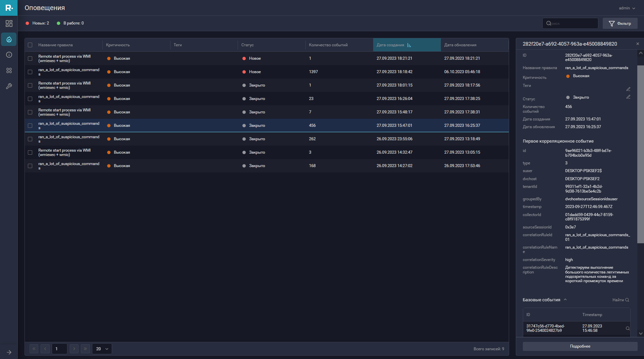Sort by Статус column header
The height and width of the screenshot is (359, 644).
[x=247, y=45]
